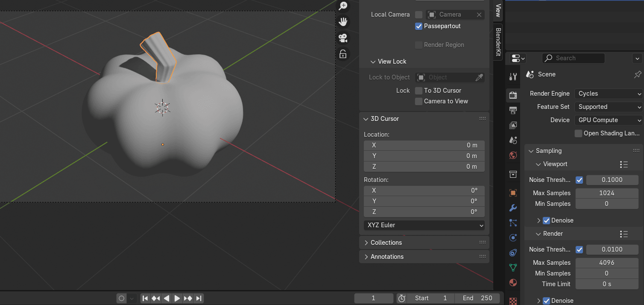
Task: Click the viewport Max Samples field showing 1024
Action: (606, 193)
